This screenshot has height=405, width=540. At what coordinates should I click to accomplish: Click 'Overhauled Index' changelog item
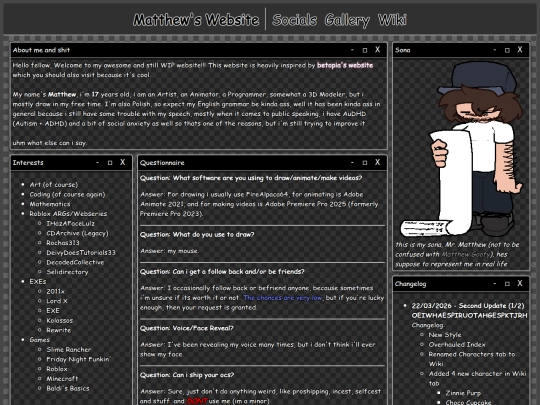tap(457, 344)
